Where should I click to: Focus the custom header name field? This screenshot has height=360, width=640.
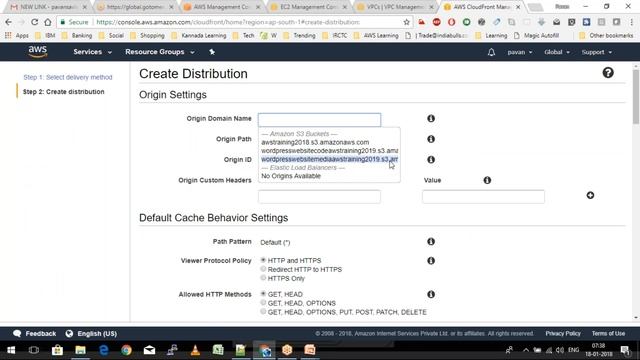[x=319, y=197]
